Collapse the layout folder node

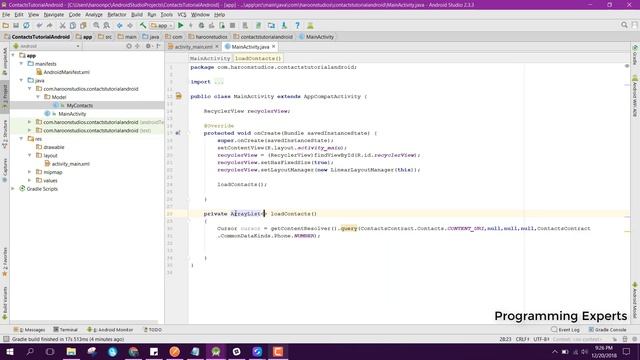click(x=30, y=156)
